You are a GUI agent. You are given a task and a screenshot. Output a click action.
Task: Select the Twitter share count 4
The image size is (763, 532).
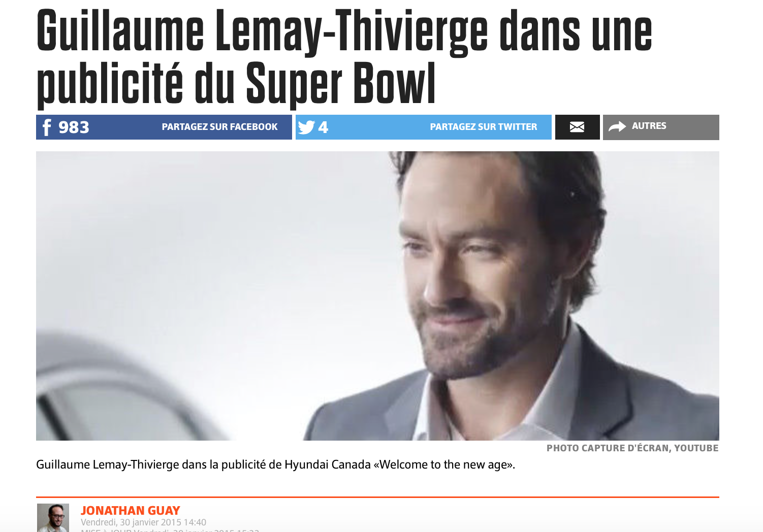(323, 127)
